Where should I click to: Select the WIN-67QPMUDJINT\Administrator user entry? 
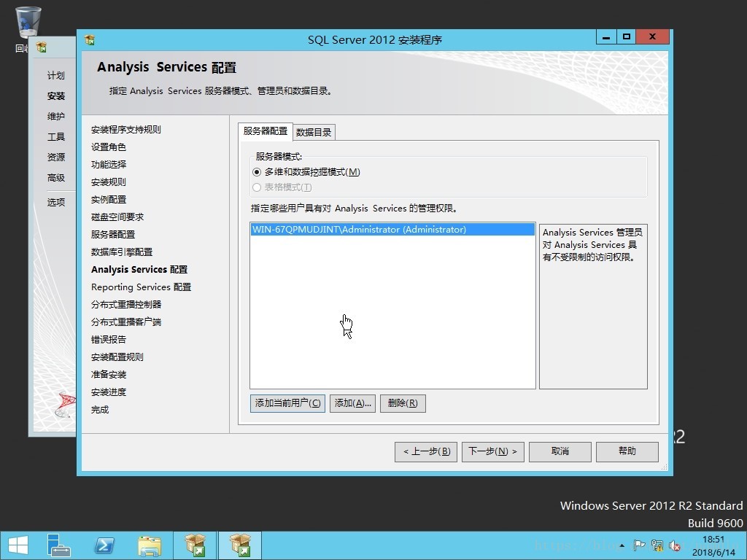(392, 230)
